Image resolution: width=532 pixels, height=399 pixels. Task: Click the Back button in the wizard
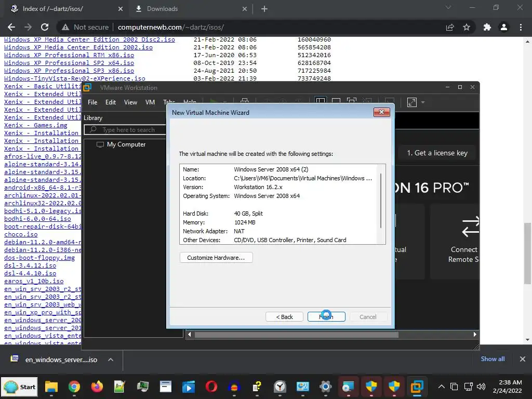coord(284,316)
